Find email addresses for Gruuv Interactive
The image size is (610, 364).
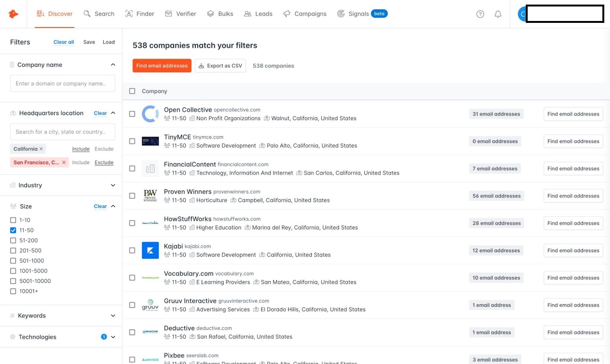573,305
